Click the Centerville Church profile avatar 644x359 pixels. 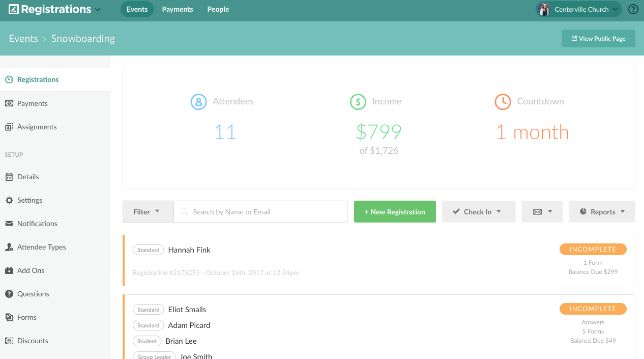(x=544, y=9)
